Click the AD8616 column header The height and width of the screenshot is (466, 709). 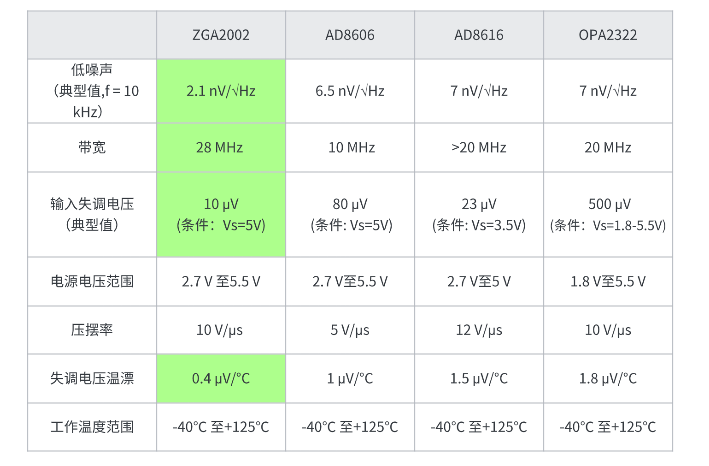479,35
